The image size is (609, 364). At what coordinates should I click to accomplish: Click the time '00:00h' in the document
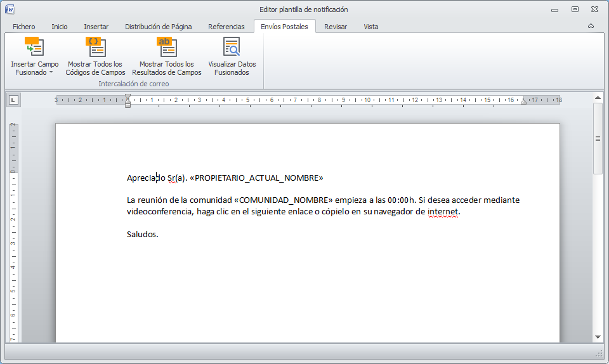(x=402, y=200)
